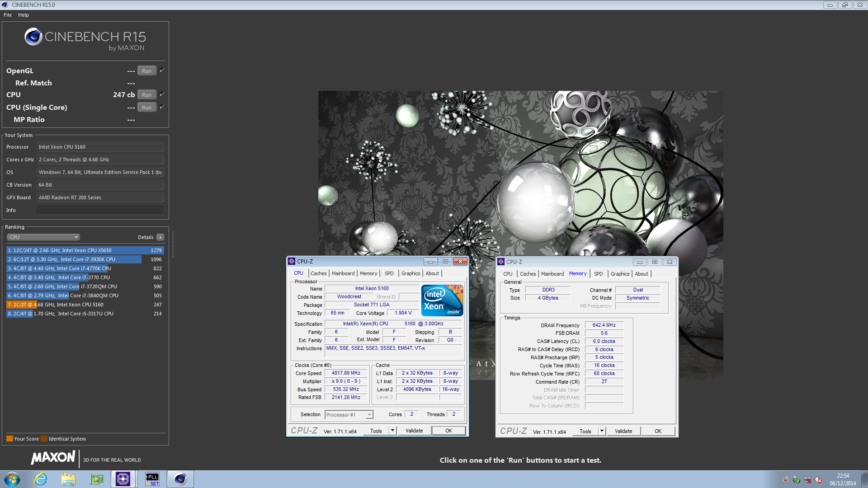
Task: Open the File menu
Action: pos(8,15)
